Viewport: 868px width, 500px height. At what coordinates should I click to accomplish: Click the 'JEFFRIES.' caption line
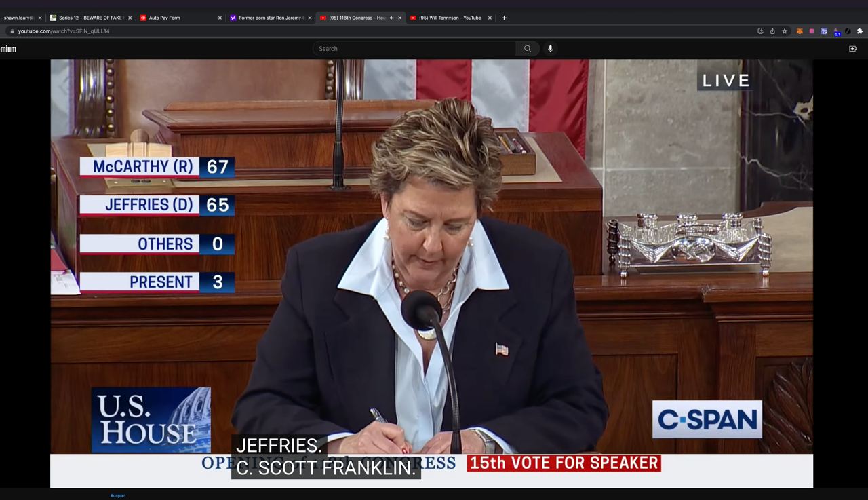coord(279,446)
